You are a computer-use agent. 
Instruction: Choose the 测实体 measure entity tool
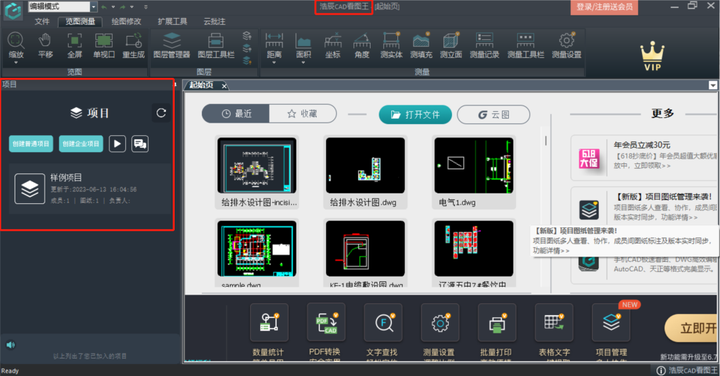tap(391, 45)
